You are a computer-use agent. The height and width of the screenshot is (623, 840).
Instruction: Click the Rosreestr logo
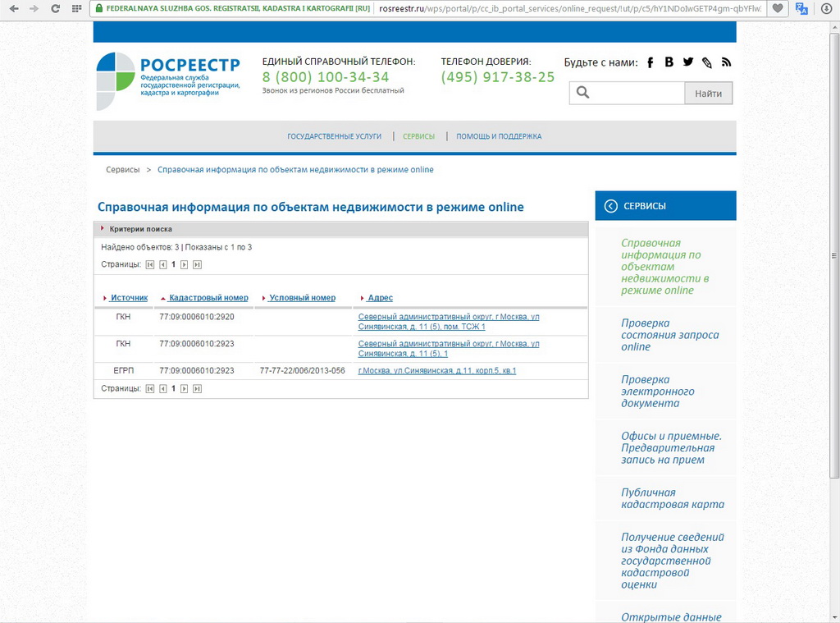(168, 79)
